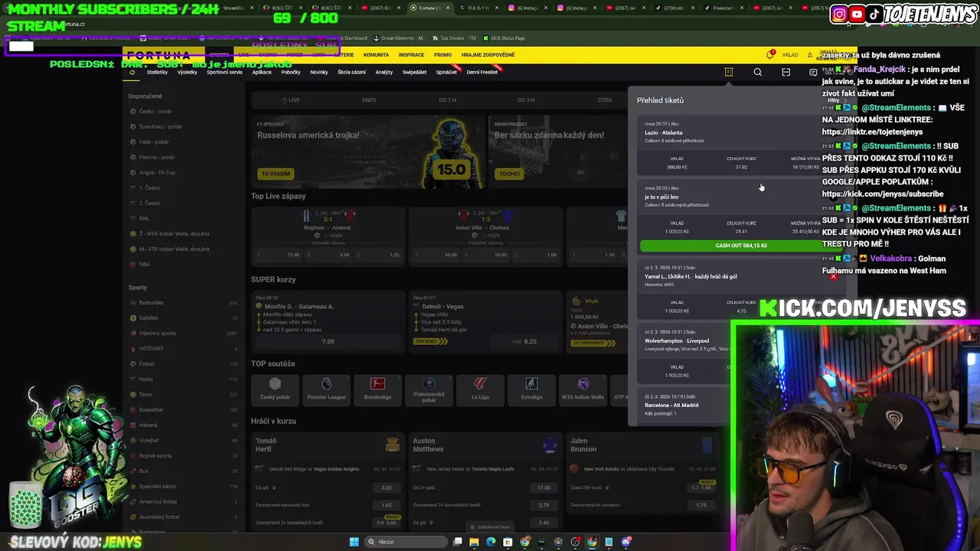Open Denní FreeBet link
The height and width of the screenshot is (551, 980).
pos(482,72)
